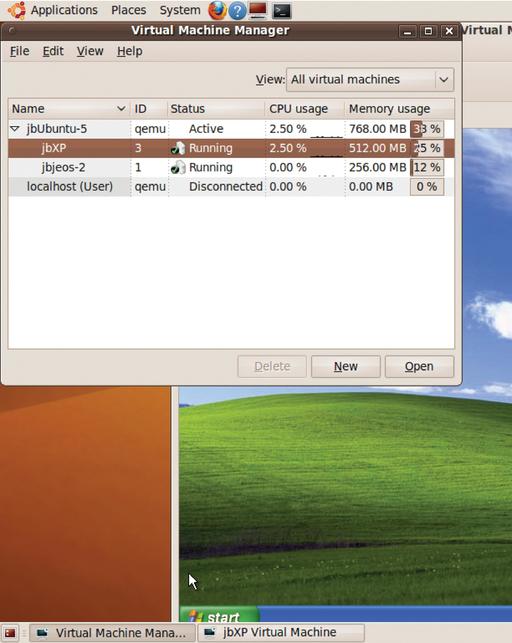
Task: Collapse the jbUbuntu-5 connection tree
Action: 15,129
